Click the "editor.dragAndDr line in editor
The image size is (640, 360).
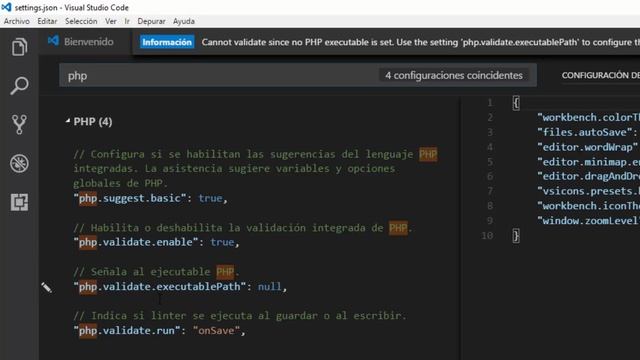[588, 176]
